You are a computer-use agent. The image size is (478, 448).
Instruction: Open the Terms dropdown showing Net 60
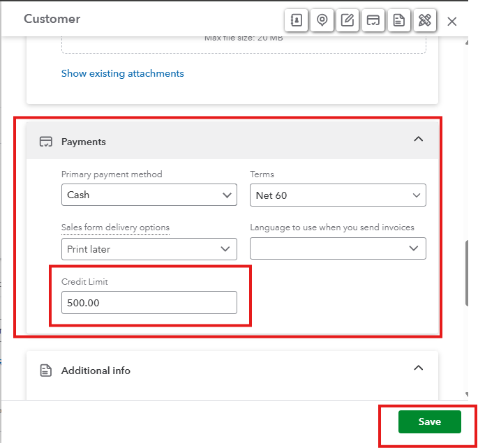[x=338, y=195]
